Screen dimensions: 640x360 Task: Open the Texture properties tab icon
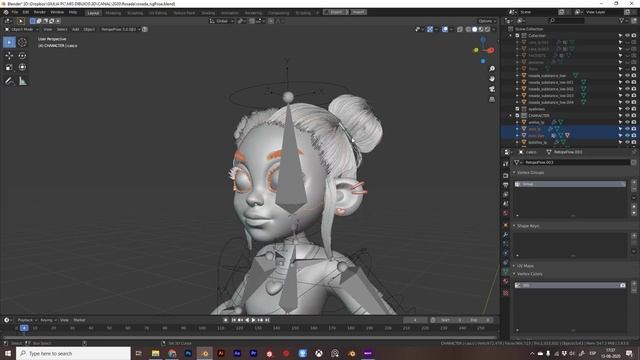tap(506, 293)
